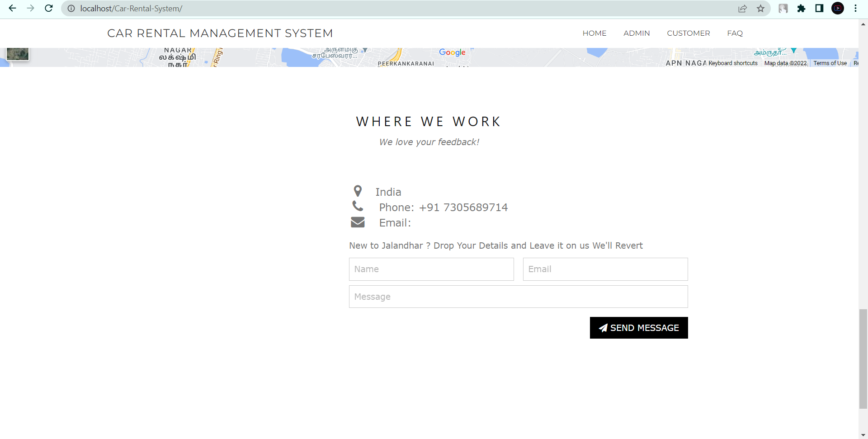The width and height of the screenshot is (868, 439).
Task: Click the page vertical scrollbar thumb
Action: pos(863,359)
